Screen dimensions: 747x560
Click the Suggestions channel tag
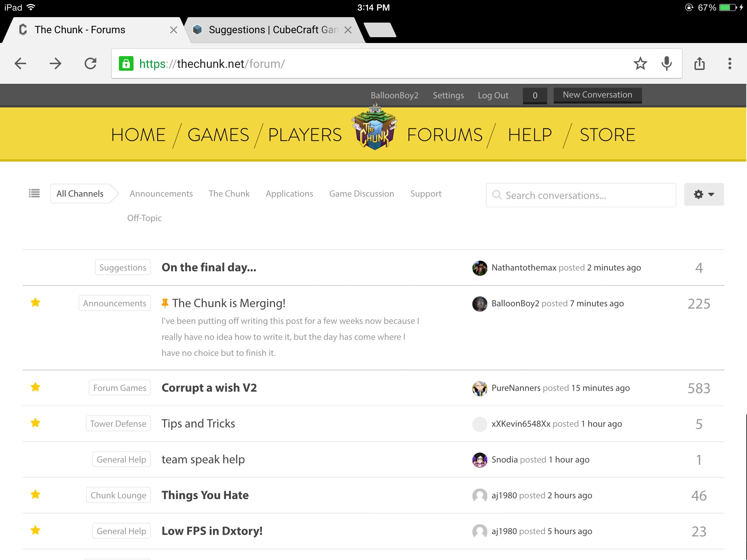pyautogui.click(x=123, y=267)
